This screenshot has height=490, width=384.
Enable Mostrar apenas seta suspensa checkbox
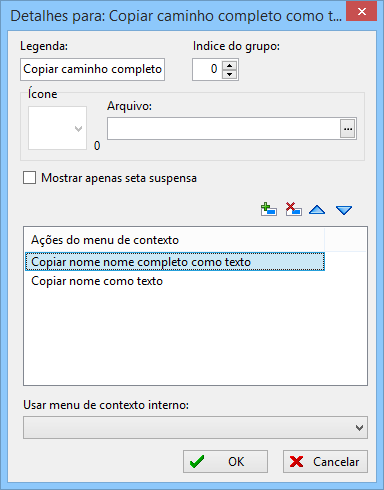click(x=29, y=178)
